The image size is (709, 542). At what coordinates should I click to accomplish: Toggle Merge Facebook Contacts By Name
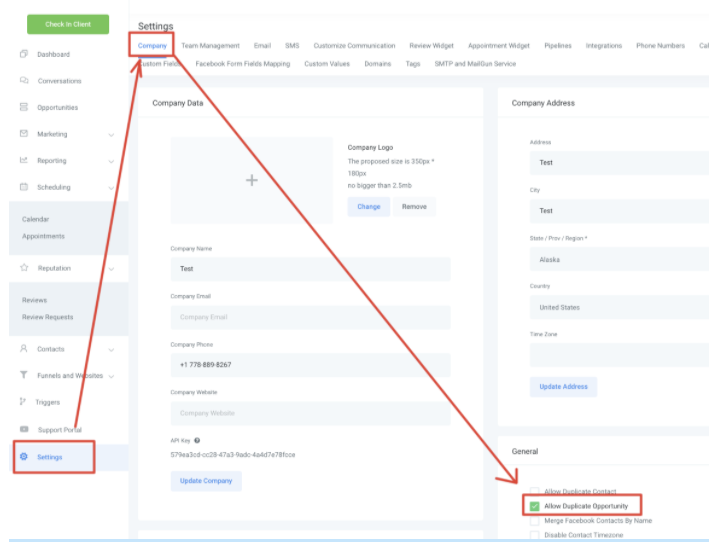tap(535, 521)
